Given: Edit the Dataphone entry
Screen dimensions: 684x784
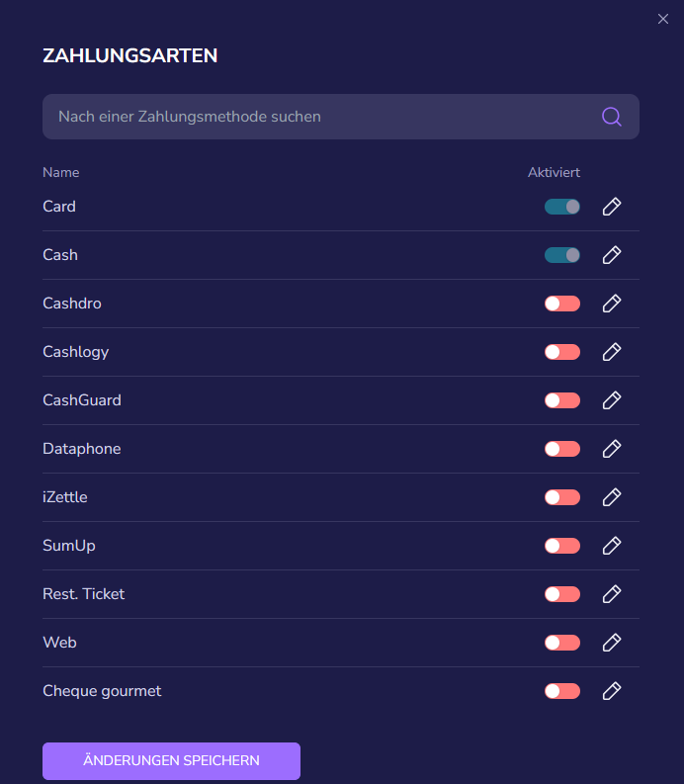Looking at the screenshot, I should 612,449.
